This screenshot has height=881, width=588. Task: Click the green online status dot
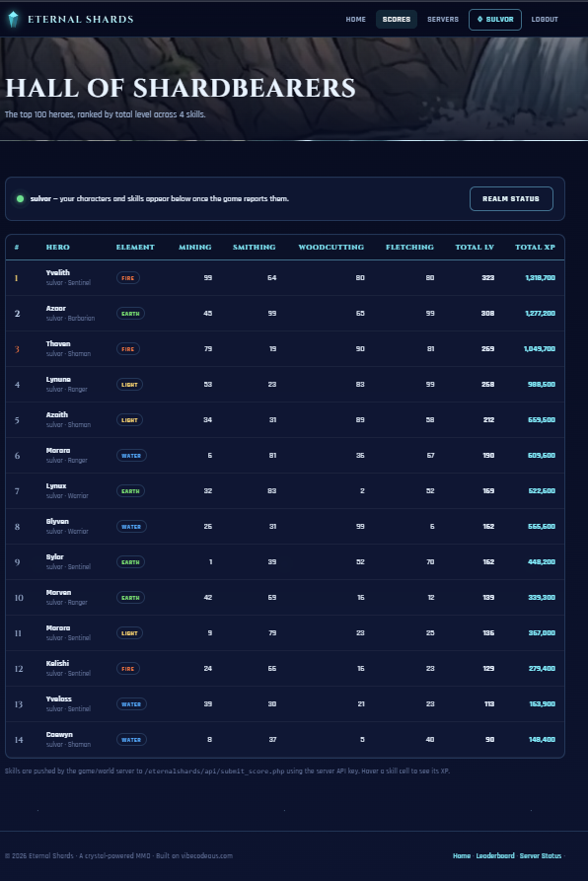20,199
